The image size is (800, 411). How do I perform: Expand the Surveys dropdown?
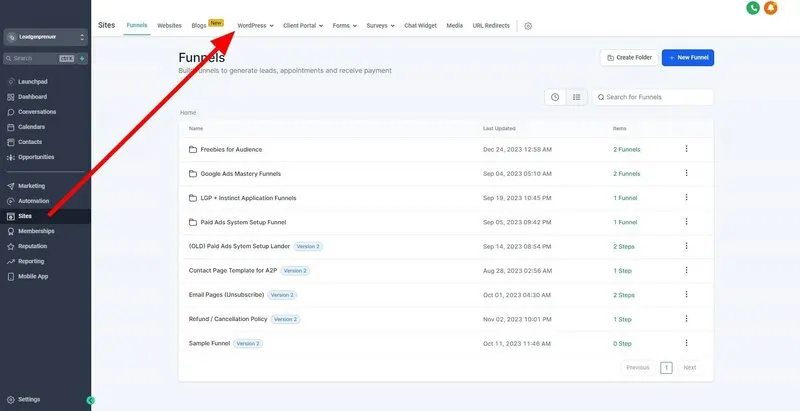point(381,25)
